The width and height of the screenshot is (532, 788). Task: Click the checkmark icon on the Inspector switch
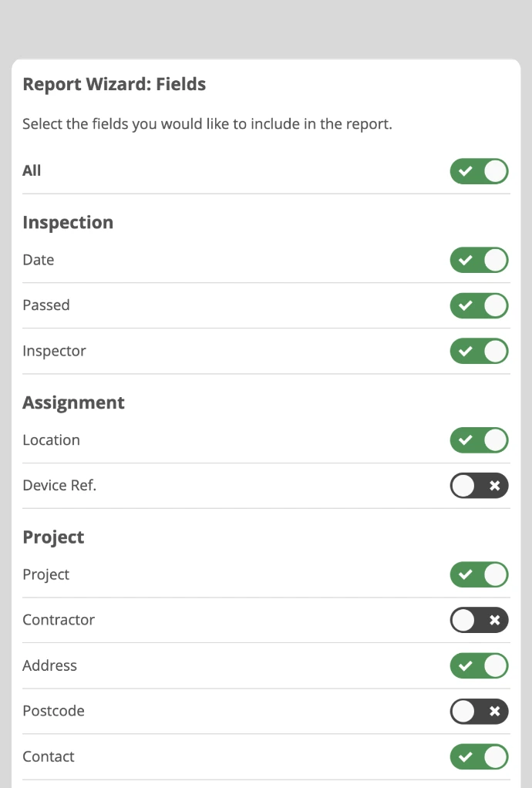pos(466,351)
